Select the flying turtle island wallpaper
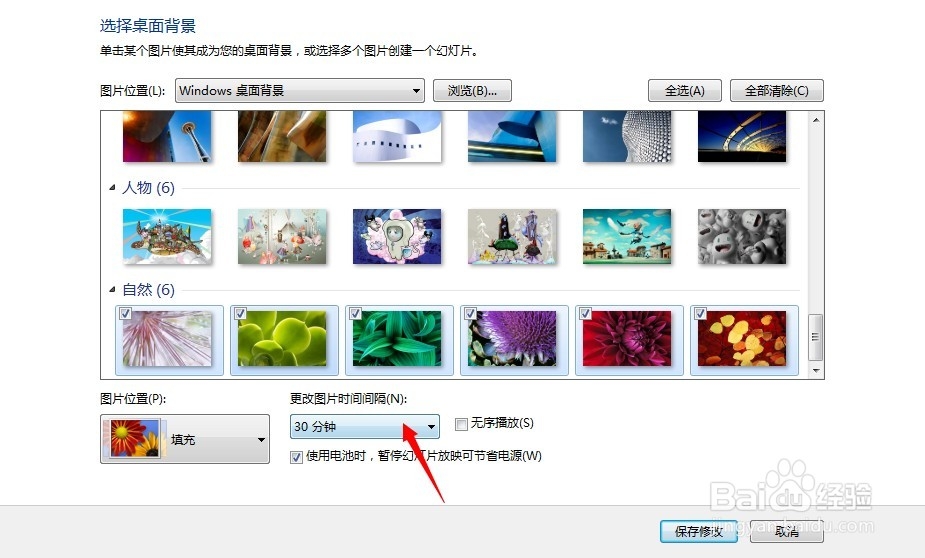This screenshot has width=925, height=558. click(167, 236)
